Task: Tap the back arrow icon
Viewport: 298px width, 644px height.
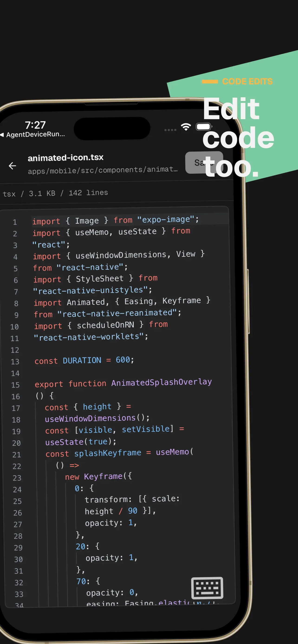Action: [12, 166]
